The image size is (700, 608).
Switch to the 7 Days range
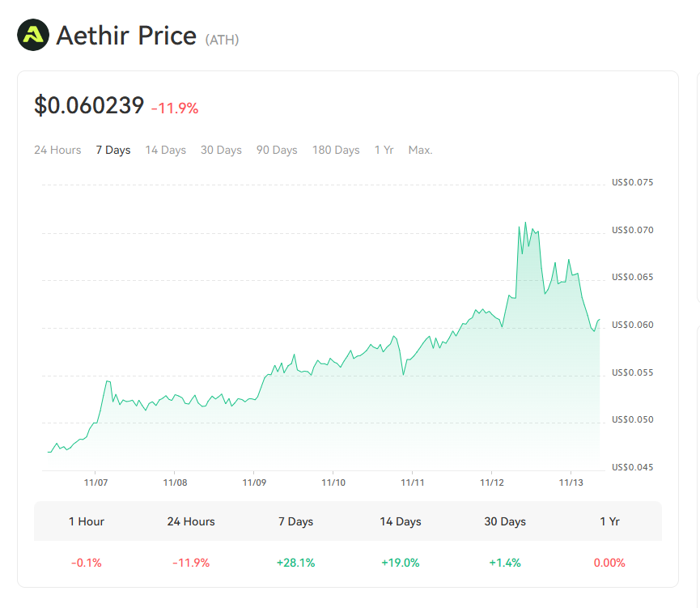coord(113,150)
